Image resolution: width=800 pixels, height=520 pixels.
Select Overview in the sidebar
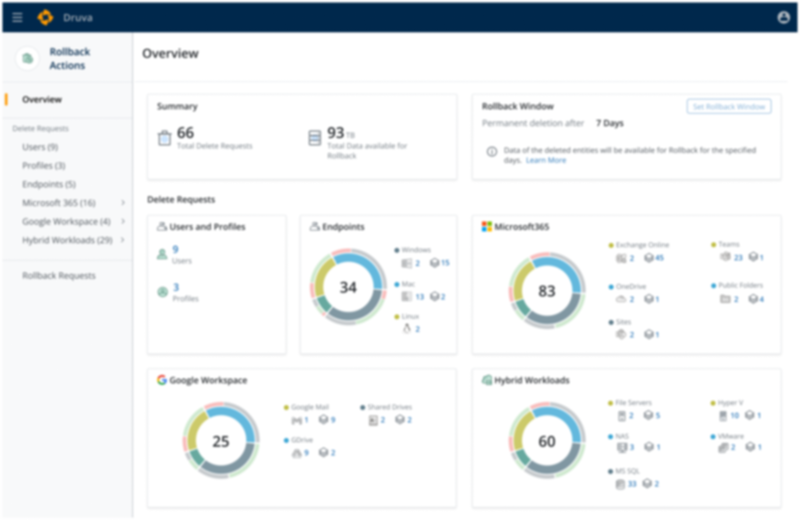(42, 100)
